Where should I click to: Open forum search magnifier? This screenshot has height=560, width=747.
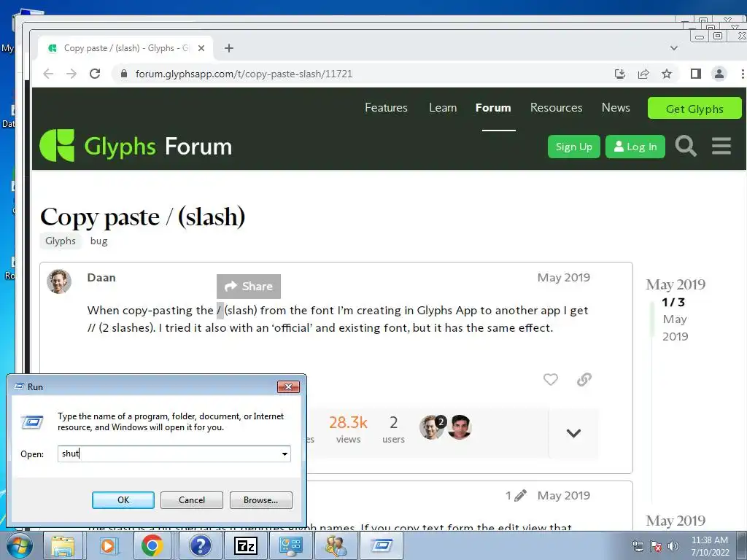[x=686, y=146]
